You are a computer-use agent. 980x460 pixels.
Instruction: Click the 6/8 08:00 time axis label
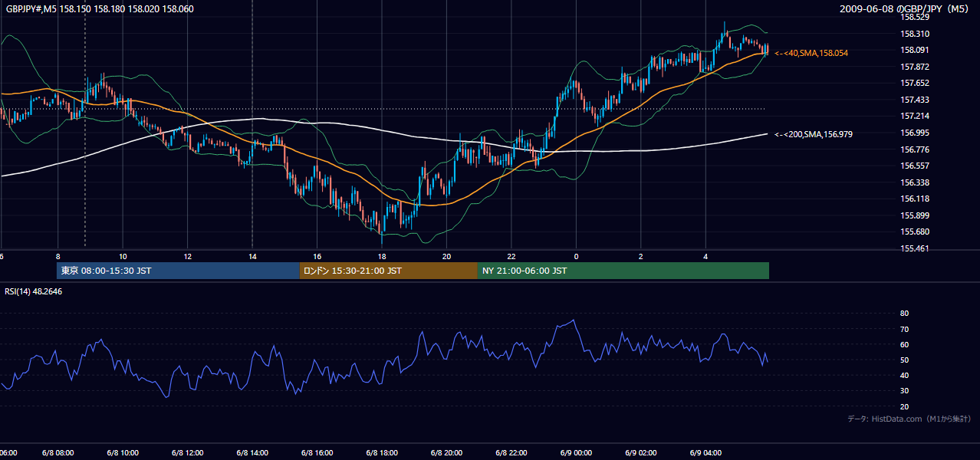(x=58, y=452)
